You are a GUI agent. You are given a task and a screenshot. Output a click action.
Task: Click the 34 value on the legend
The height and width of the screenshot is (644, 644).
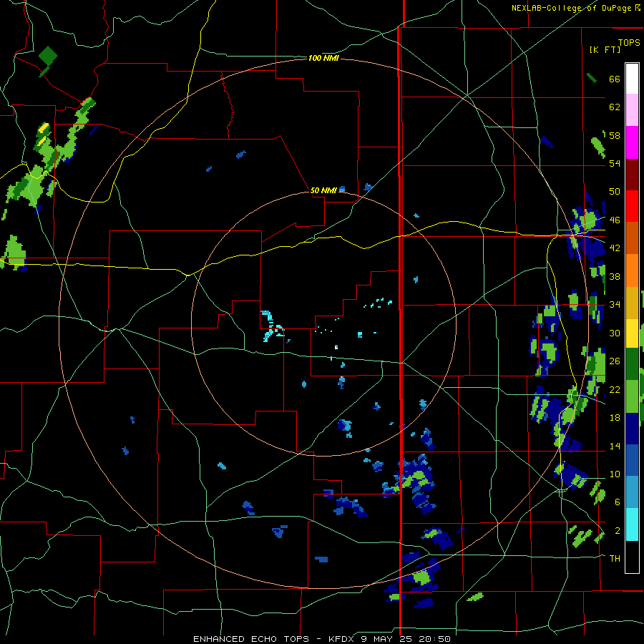[x=615, y=305]
